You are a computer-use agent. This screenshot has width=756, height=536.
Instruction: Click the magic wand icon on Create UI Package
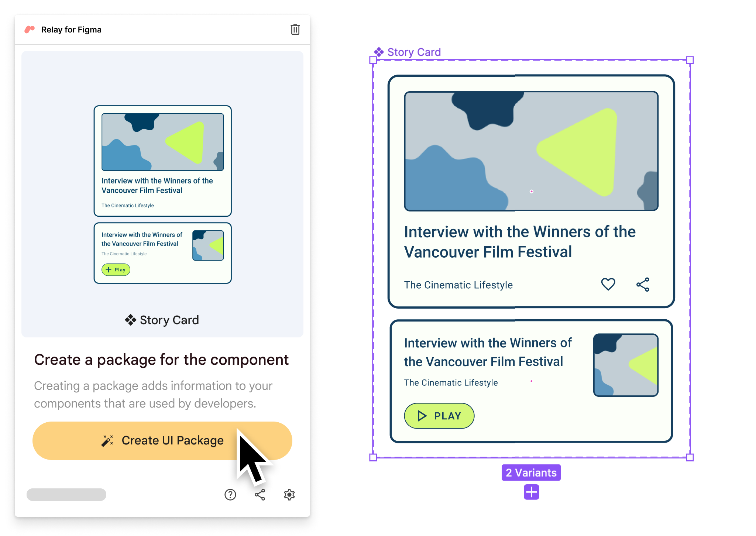pyautogui.click(x=107, y=440)
